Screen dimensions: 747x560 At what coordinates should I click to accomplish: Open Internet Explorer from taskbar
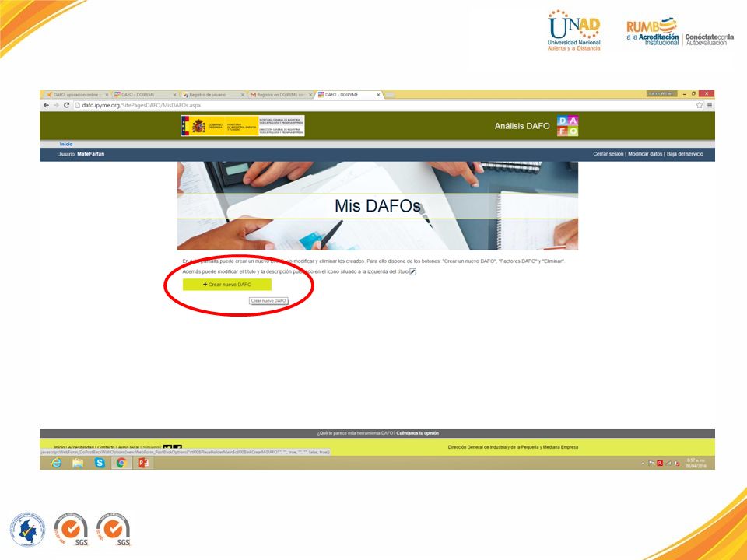tap(56, 463)
